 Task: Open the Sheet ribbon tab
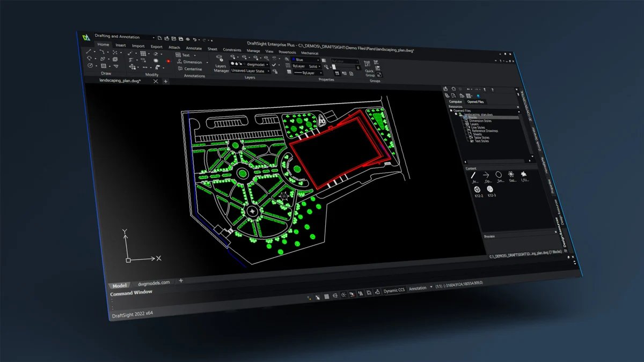pyautogui.click(x=213, y=49)
